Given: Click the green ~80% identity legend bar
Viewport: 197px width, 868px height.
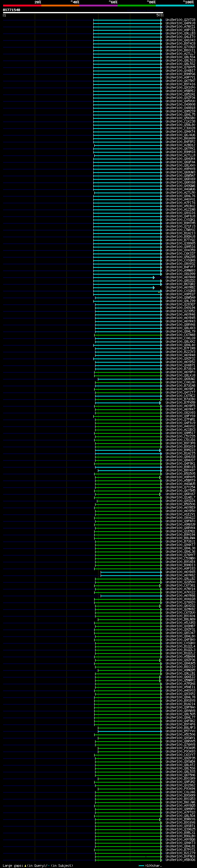Looking at the screenshot, I should 137,6.
